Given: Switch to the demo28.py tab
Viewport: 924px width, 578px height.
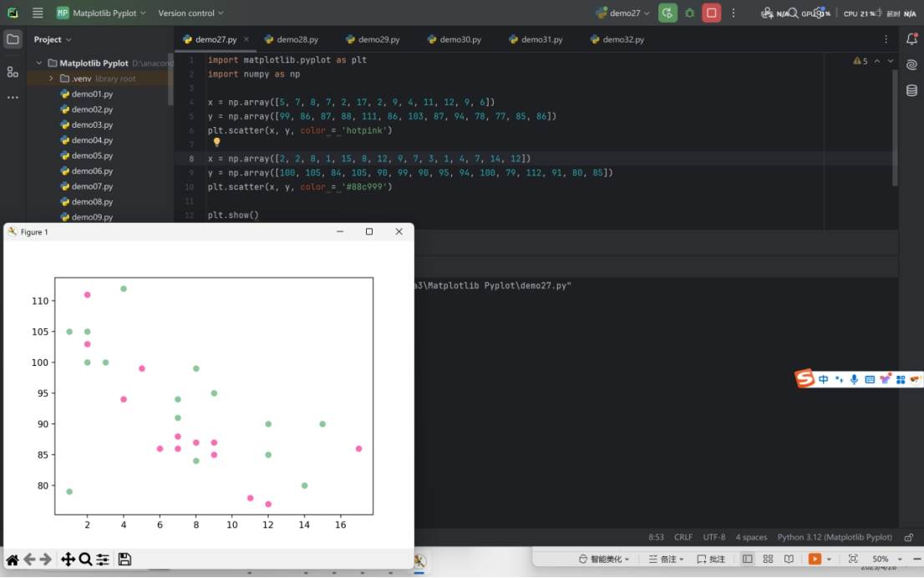Looking at the screenshot, I should tap(292, 39).
